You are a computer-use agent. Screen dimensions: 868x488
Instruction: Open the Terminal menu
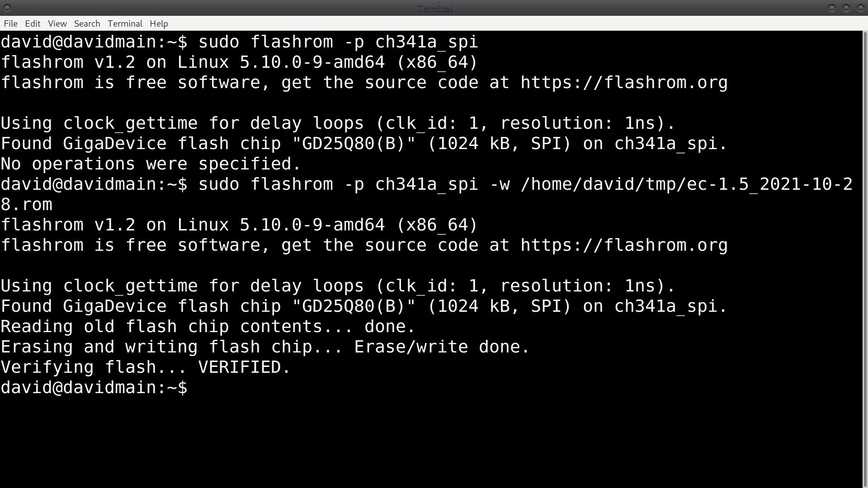125,23
